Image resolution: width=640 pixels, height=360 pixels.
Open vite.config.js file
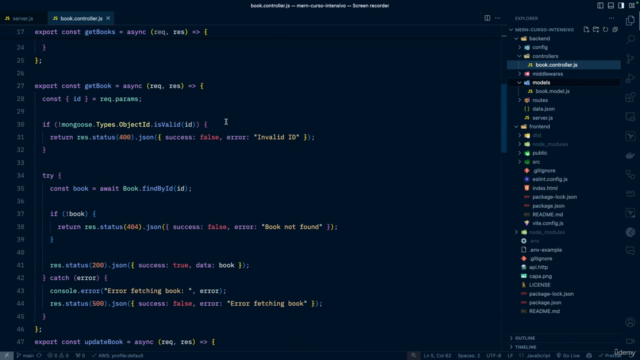point(548,223)
